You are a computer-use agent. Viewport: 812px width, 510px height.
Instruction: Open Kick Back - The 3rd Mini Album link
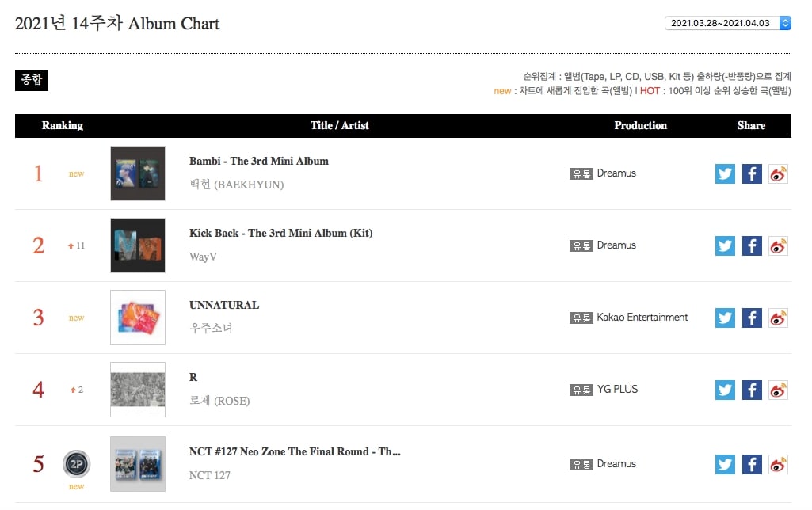tap(280, 233)
